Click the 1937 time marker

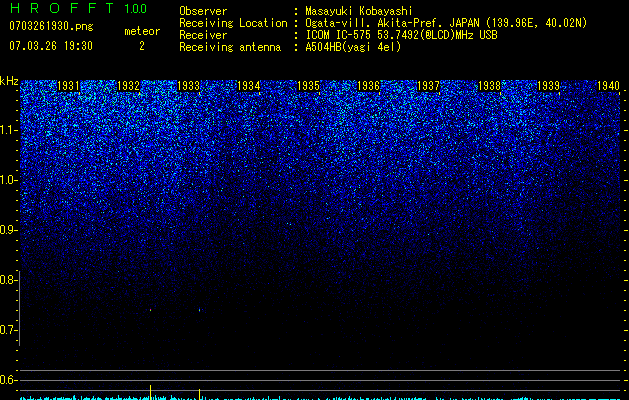(428, 86)
